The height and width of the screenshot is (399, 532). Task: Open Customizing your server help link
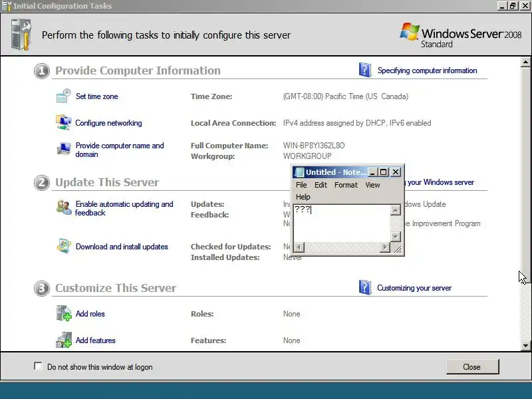pyautogui.click(x=414, y=288)
